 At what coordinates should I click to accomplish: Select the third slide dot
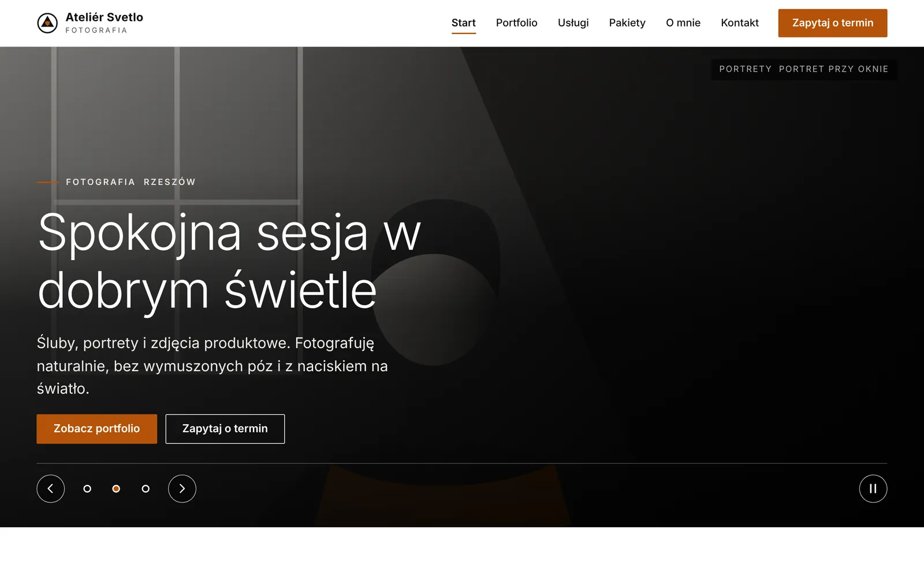(x=146, y=489)
